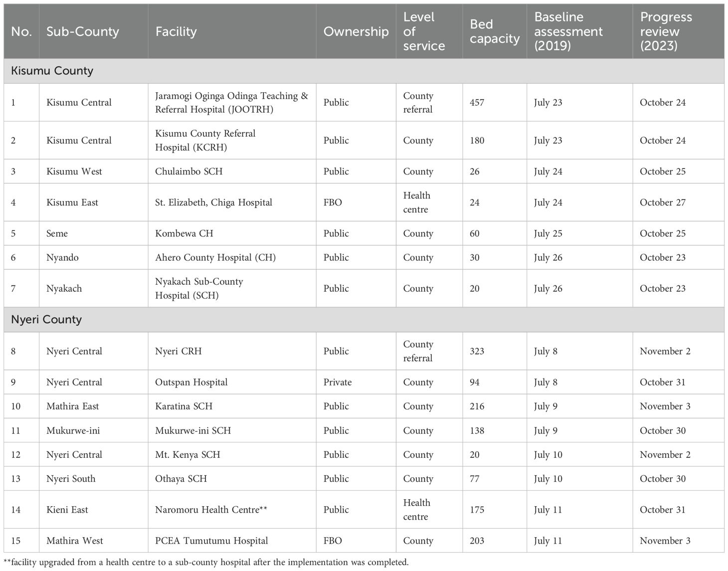728x571 pixels.
Task: Select the PCEA Tumutumu Hospital cell
Action: pos(211,541)
